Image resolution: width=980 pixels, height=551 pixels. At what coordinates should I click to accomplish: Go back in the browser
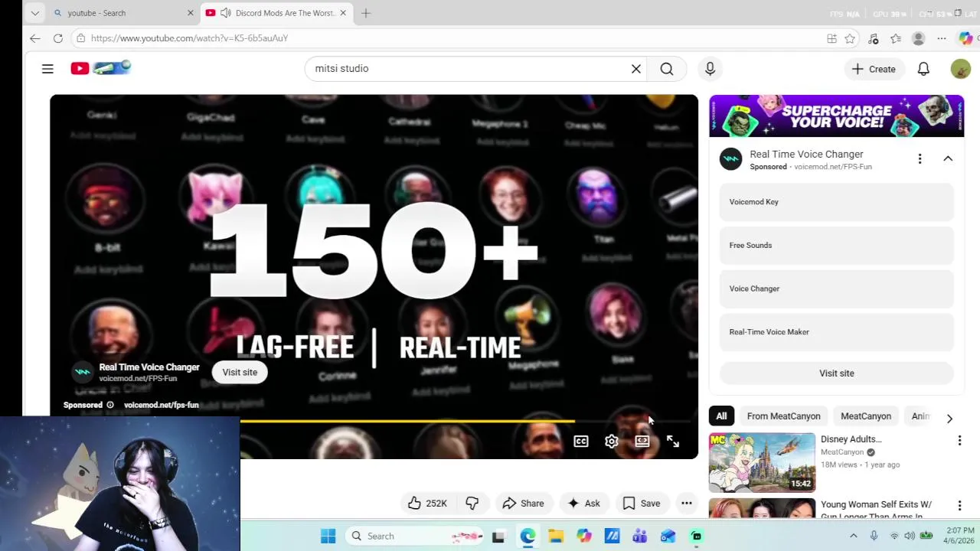[x=34, y=38]
